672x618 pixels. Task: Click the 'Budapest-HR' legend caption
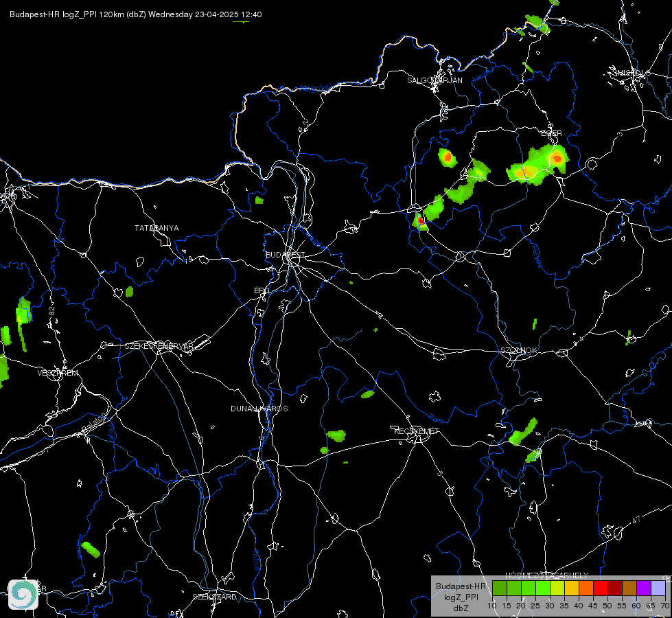[x=461, y=586]
